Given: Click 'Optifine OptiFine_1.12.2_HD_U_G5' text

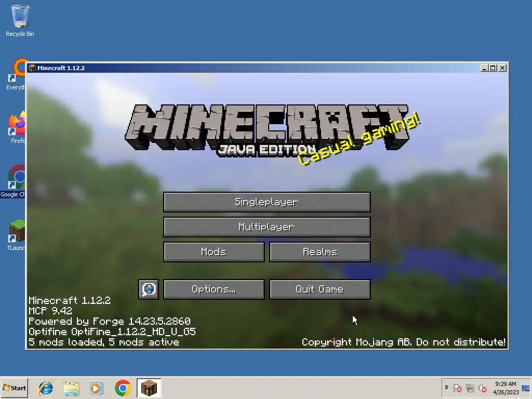Looking at the screenshot, I should click(112, 331).
